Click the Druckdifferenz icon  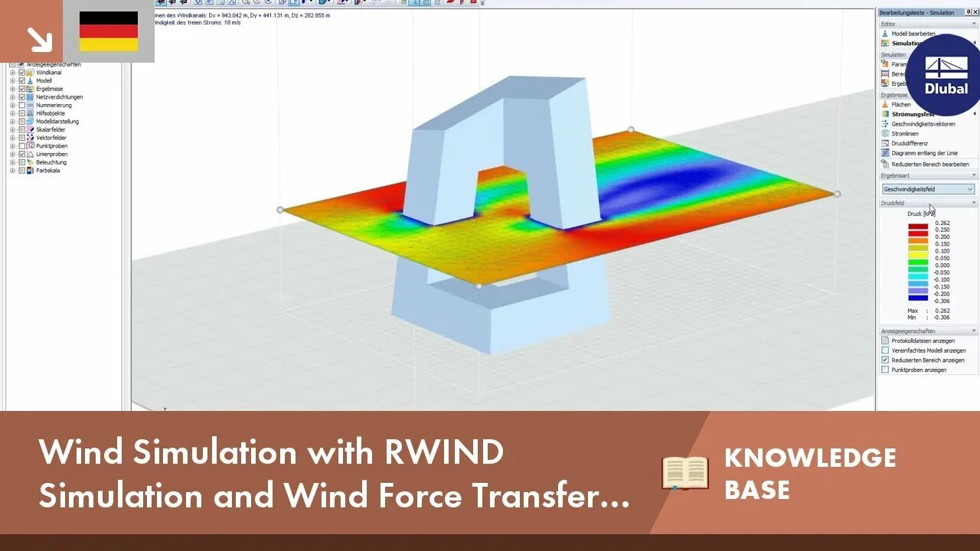(x=885, y=143)
